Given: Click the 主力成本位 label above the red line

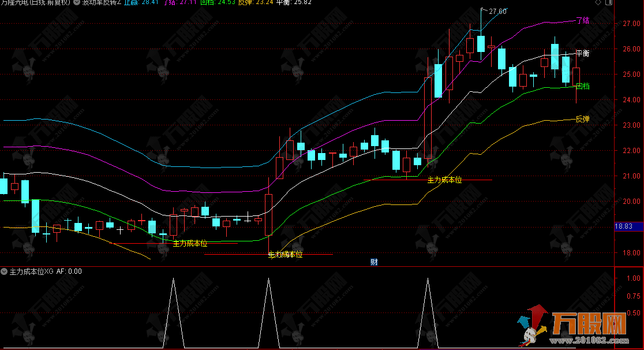Looking at the screenshot, I should [x=285, y=254].
